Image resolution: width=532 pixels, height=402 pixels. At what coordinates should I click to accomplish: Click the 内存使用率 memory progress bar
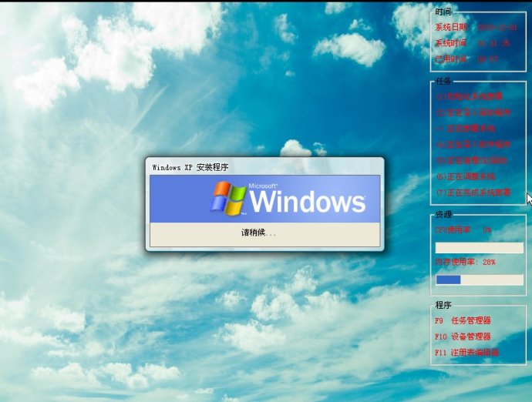tap(479, 280)
